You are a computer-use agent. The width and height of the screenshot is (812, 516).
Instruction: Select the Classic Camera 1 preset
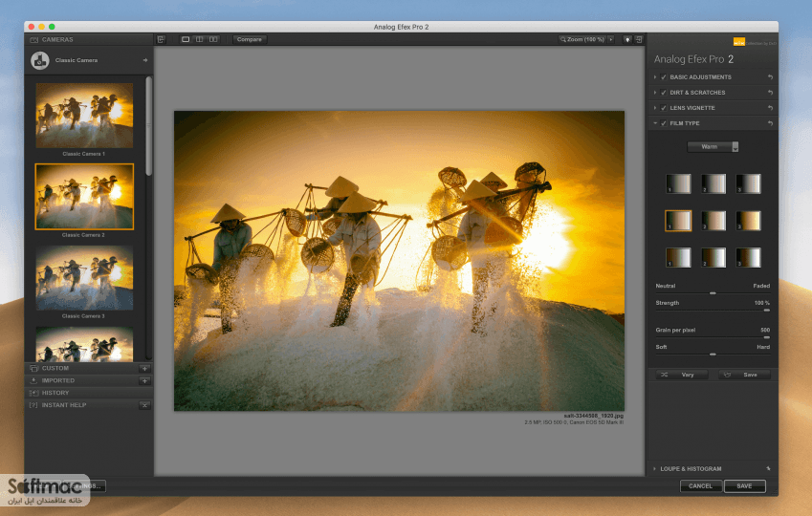84,115
